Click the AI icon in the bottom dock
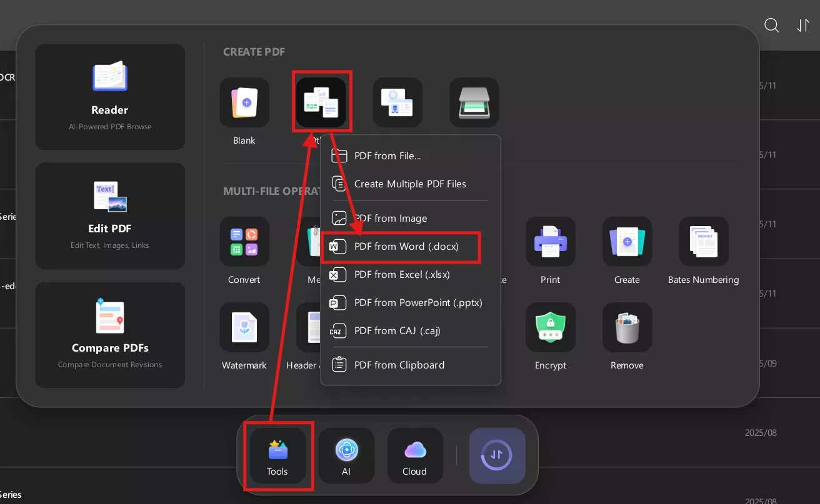 pyautogui.click(x=346, y=455)
